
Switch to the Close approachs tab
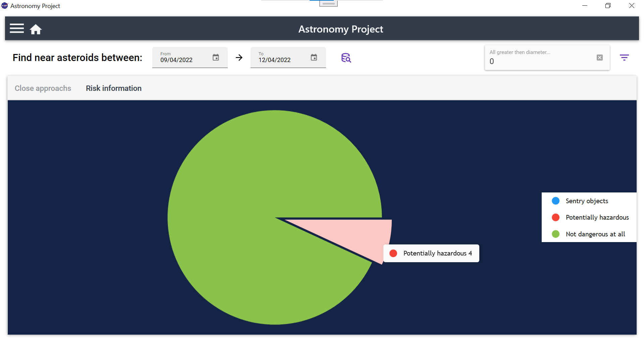(x=43, y=88)
